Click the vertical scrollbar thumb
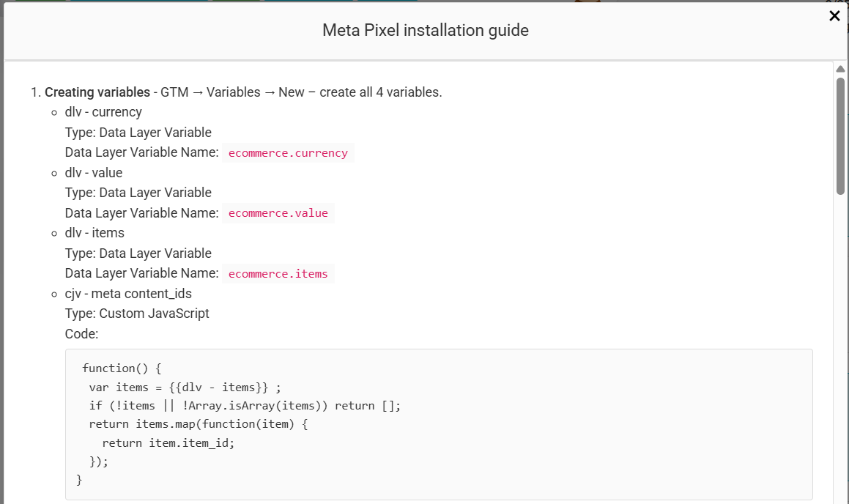Image resolution: width=849 pixels, height=504 pixels. click(x=840, y=136)
